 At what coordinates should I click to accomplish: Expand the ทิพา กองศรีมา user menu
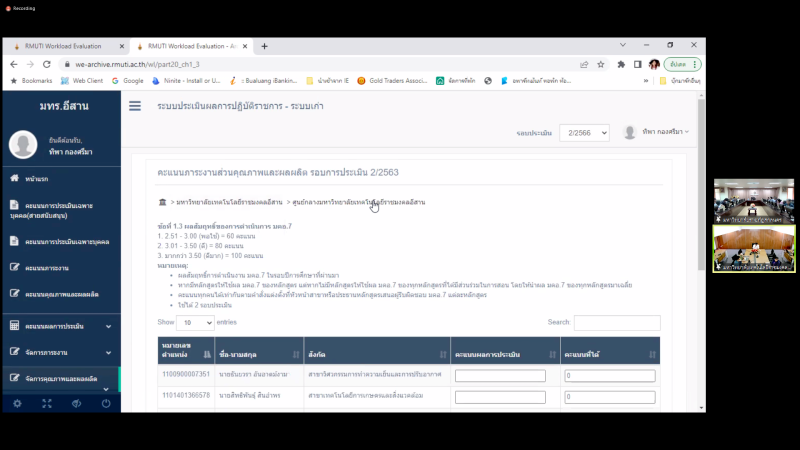[x=656, y=132]
